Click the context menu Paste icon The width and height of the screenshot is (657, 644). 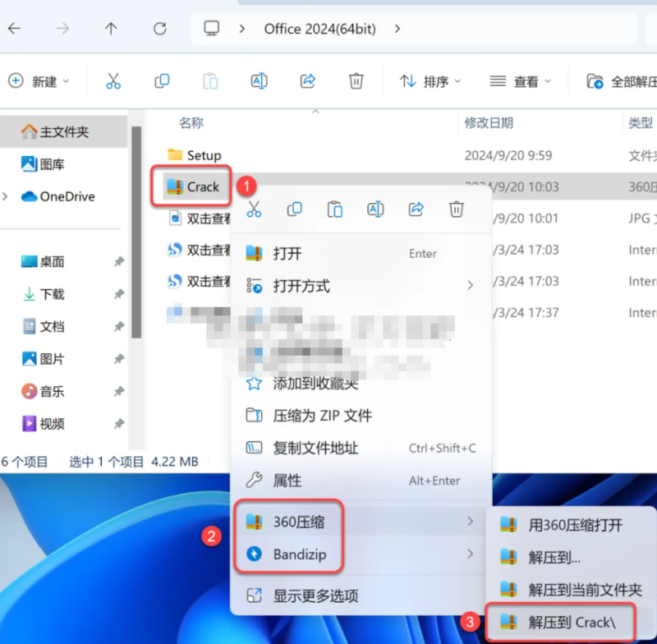(335, 209)
